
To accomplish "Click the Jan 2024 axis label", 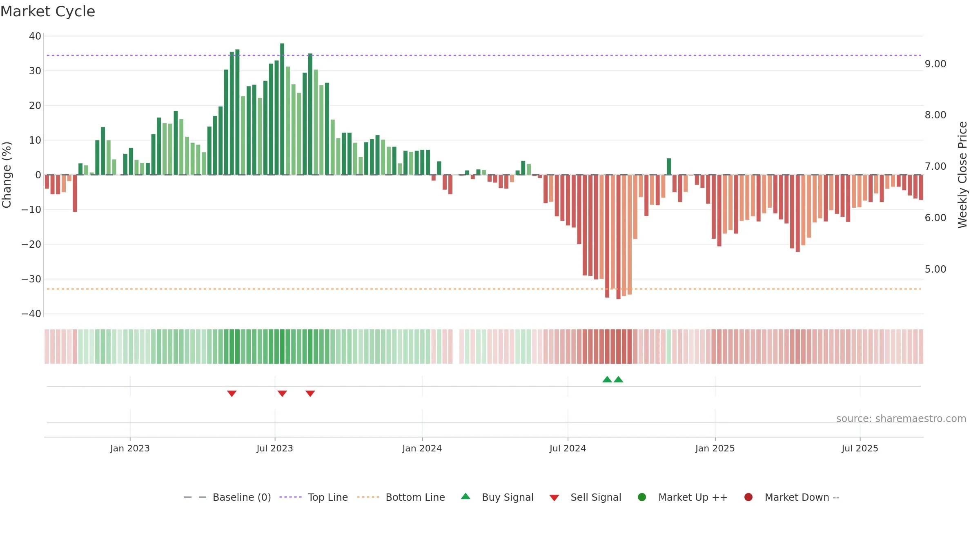I will click(422, 449).
